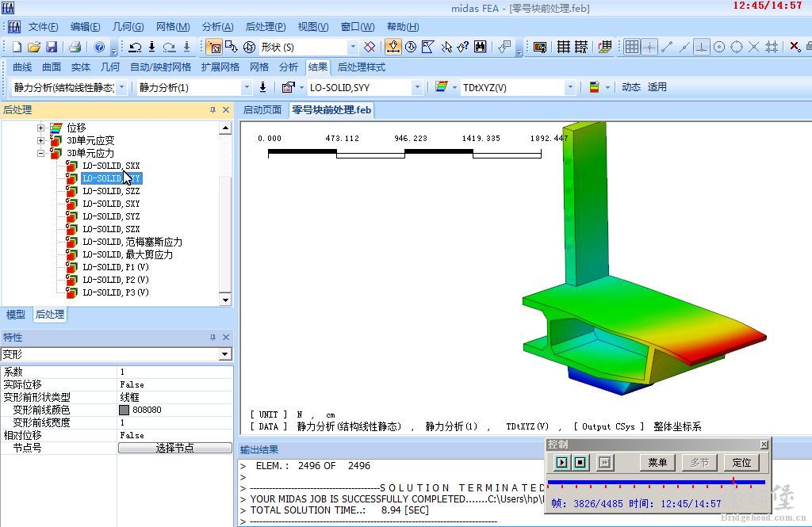Screen dimensions: 812x527
Task: Toggle the perpendicular snap icon
Action: tap(702, 47)
